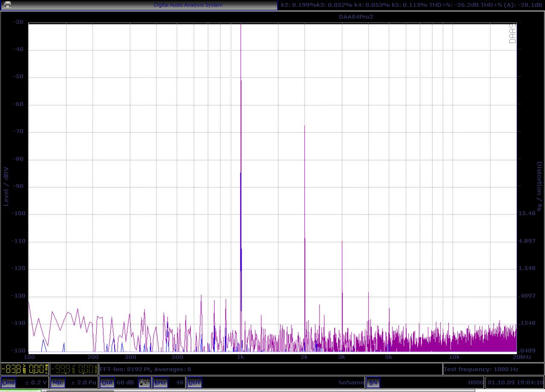Click the printer icon in title bar
Viewport: 545px width, 392px height.
(7, 5)
